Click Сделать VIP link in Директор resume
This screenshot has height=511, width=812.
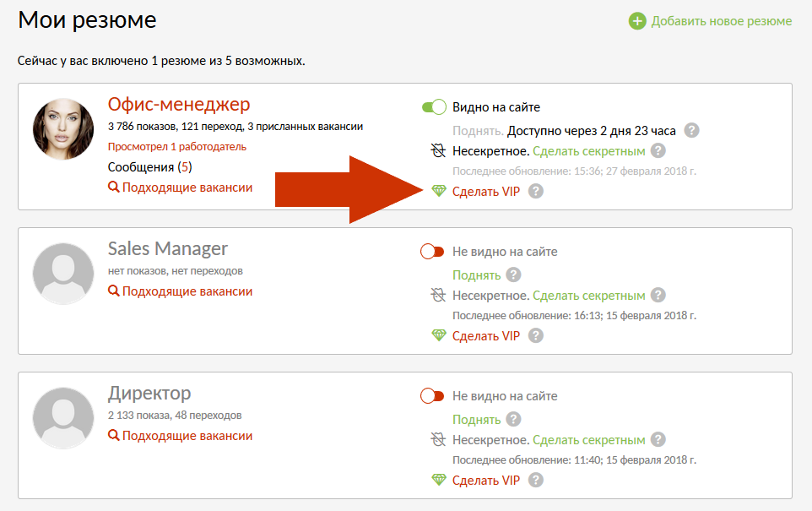coord(486,480)
